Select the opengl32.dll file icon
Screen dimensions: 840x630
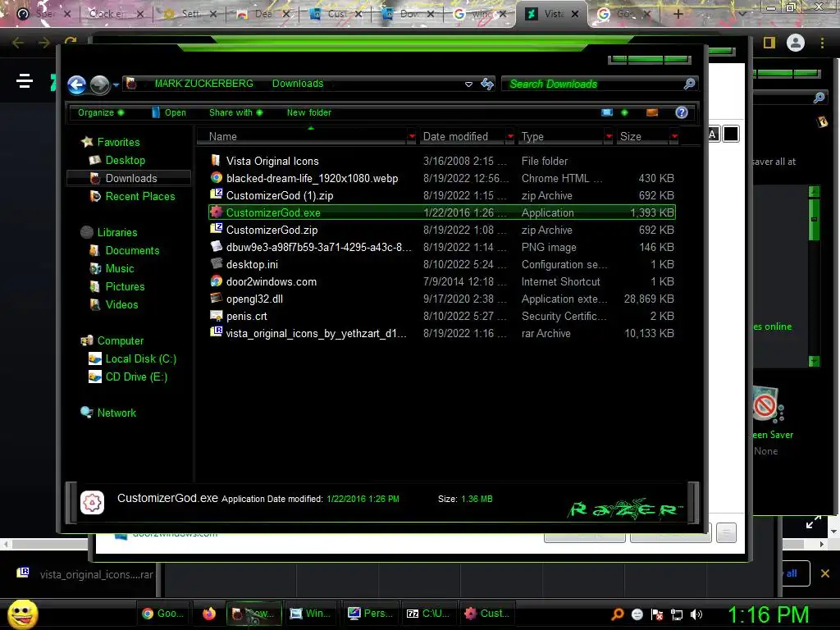pos(216,299)
